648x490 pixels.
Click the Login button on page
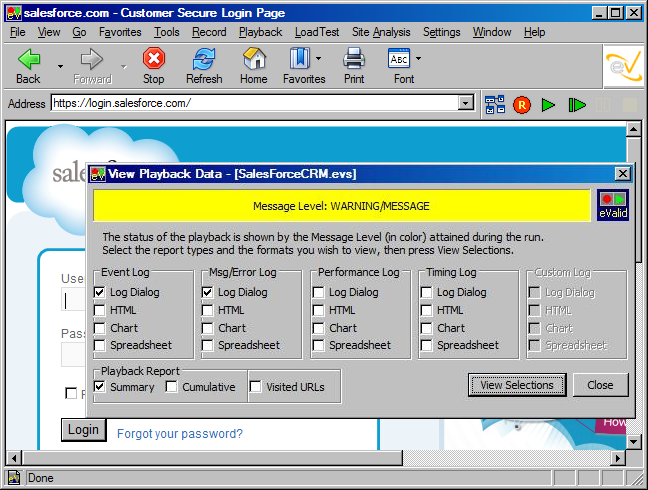pos(83,430)
